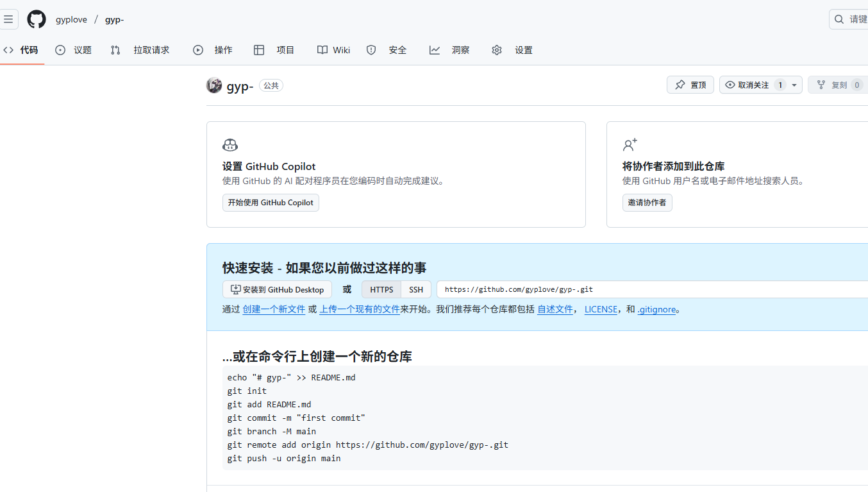Screen dimensions: 868x492
Task: Click the 'git commit -m "first commit"' line
Action: click(x=296, y=418)
